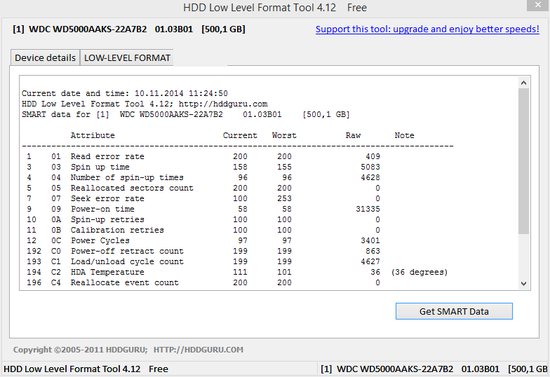Select Power-off retract count row

[x=203, y=251]
